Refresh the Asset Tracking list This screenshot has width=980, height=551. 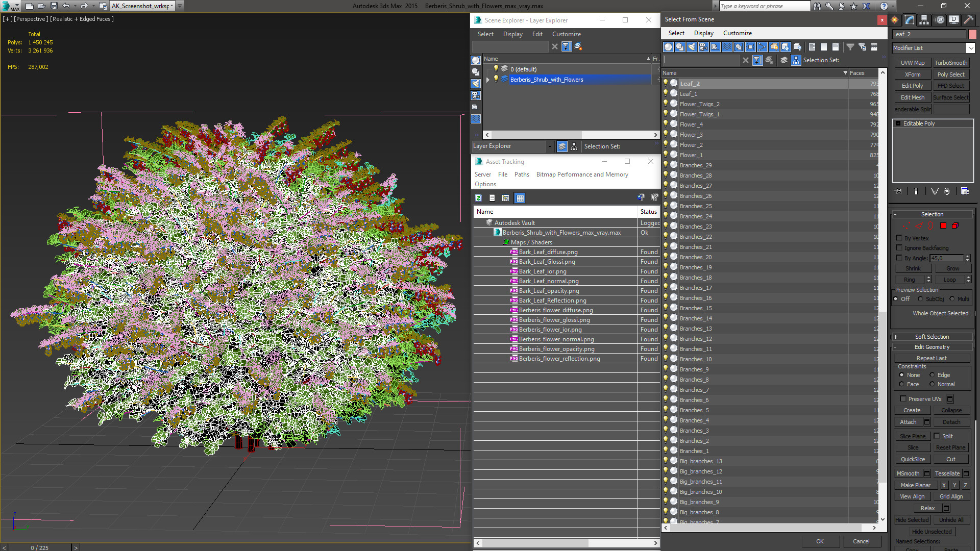click(x=478, y=198)
